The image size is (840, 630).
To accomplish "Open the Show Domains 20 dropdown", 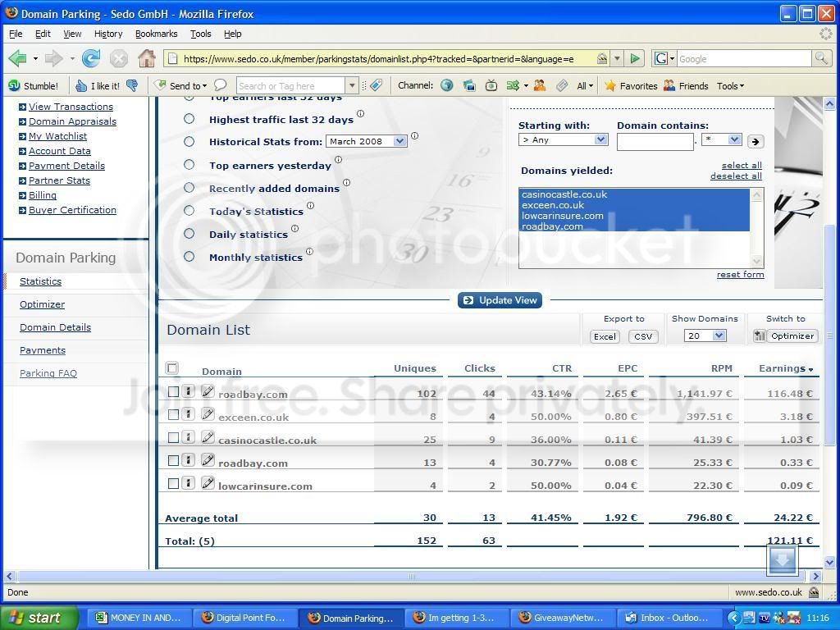I will 705,336.
